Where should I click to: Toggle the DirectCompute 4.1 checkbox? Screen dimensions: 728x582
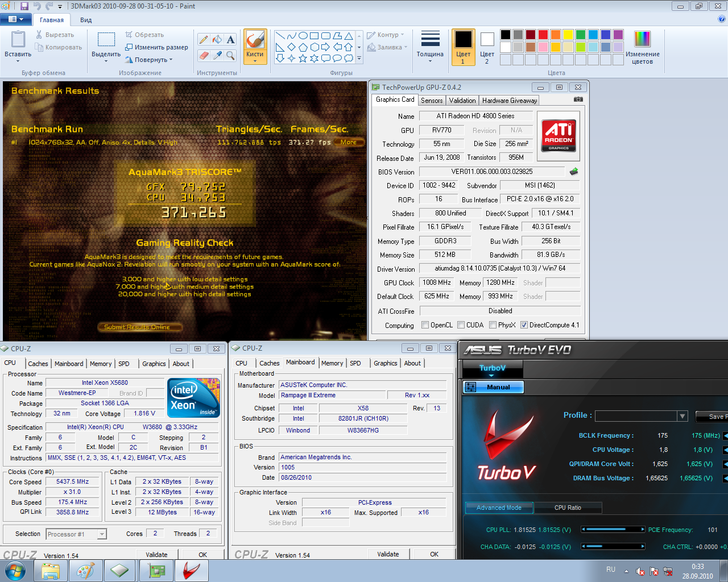(524, 325)
